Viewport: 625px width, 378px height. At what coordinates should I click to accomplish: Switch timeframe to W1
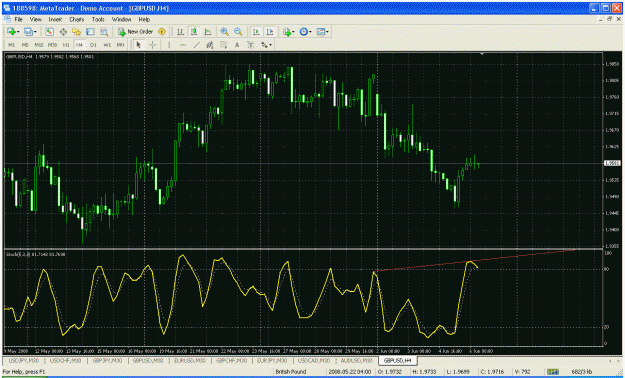pos(107,45)
